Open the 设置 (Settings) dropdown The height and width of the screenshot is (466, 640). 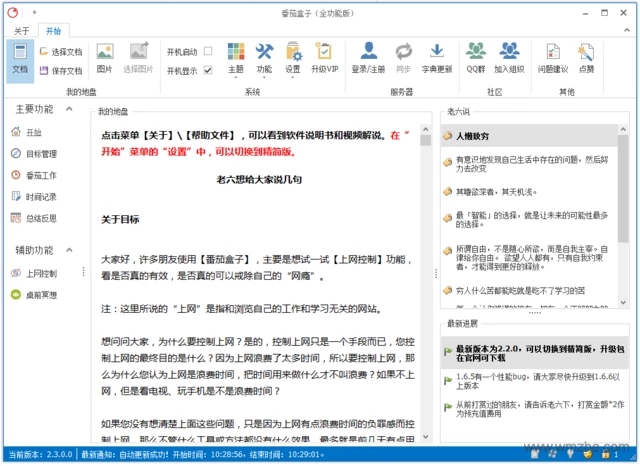[293, 59]
